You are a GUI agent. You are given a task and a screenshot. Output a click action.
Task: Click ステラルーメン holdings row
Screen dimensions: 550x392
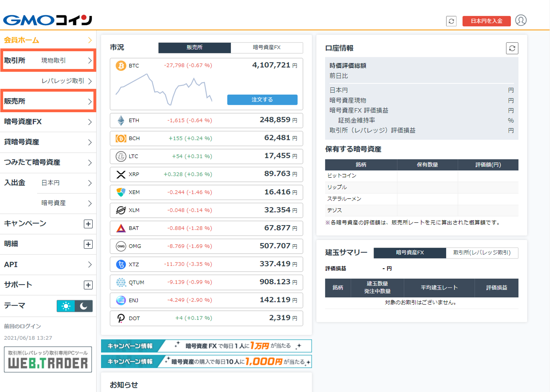[421, 199]
